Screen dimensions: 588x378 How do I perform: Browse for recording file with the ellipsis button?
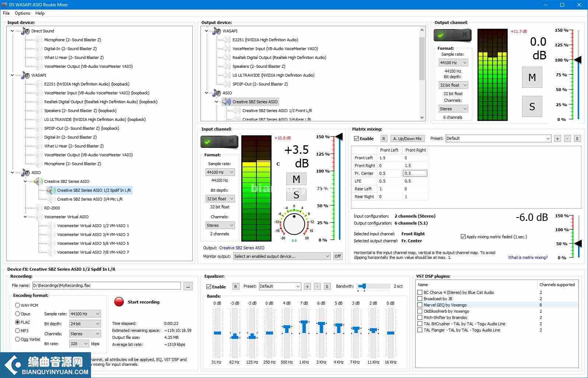(188, 286)
